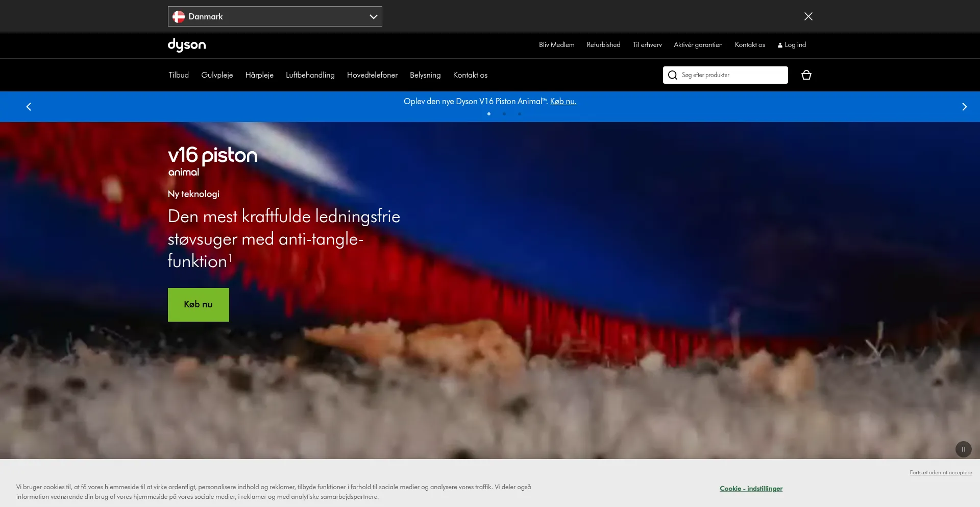The width and height of the screenshot is (980, 507).
Task: Open the shopping basket icon
Action: 806,75
